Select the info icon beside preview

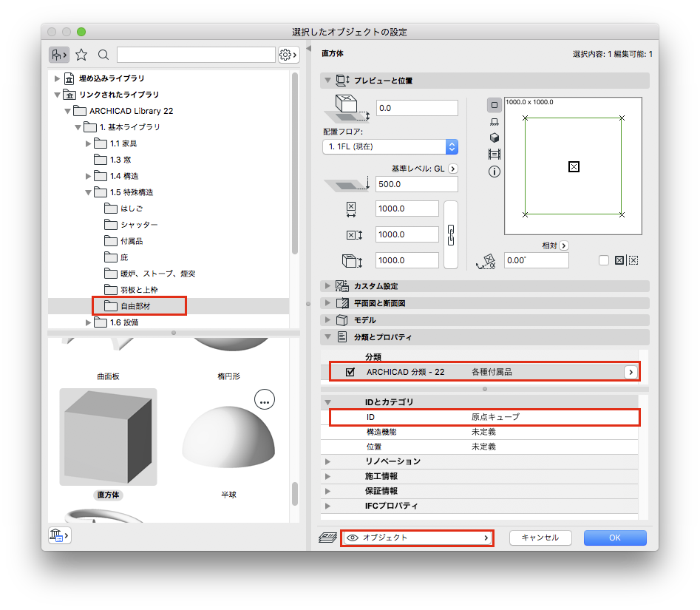495,172
